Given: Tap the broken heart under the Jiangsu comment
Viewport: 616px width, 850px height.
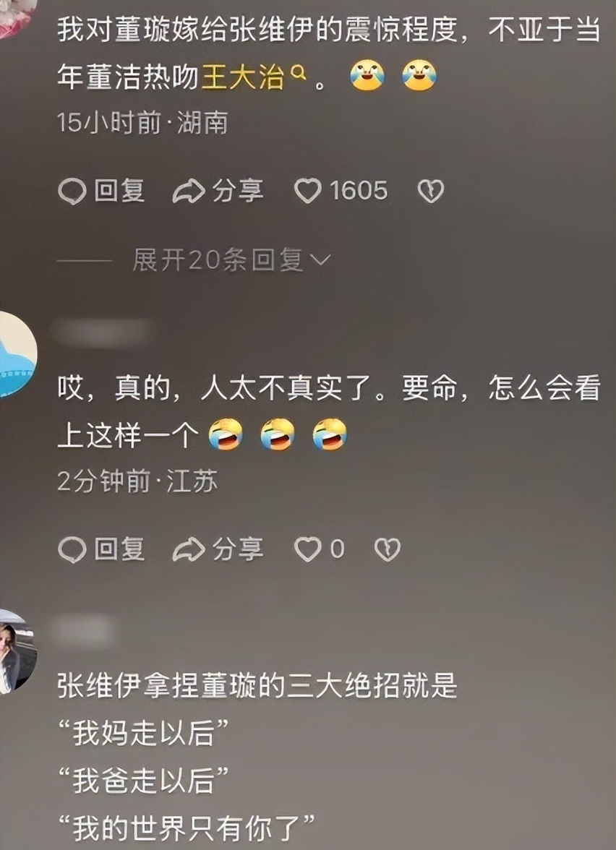Looking at the screenshot, I should [x=388, y=550].
